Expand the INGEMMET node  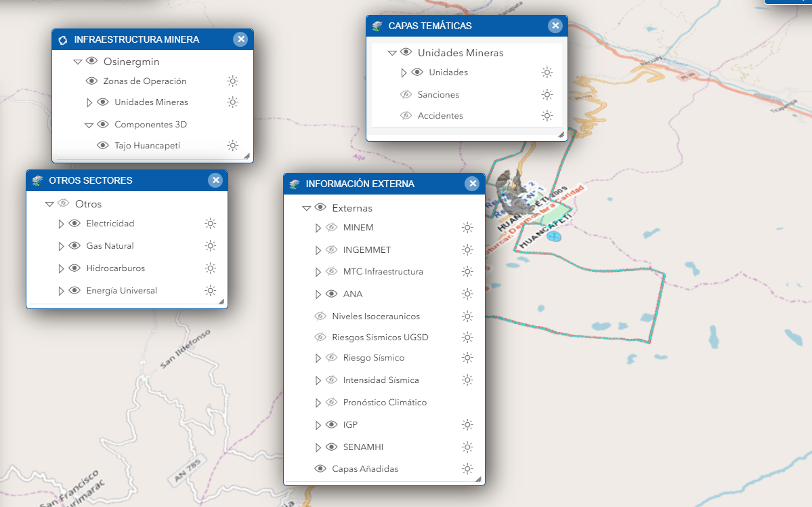pos(318,250)
